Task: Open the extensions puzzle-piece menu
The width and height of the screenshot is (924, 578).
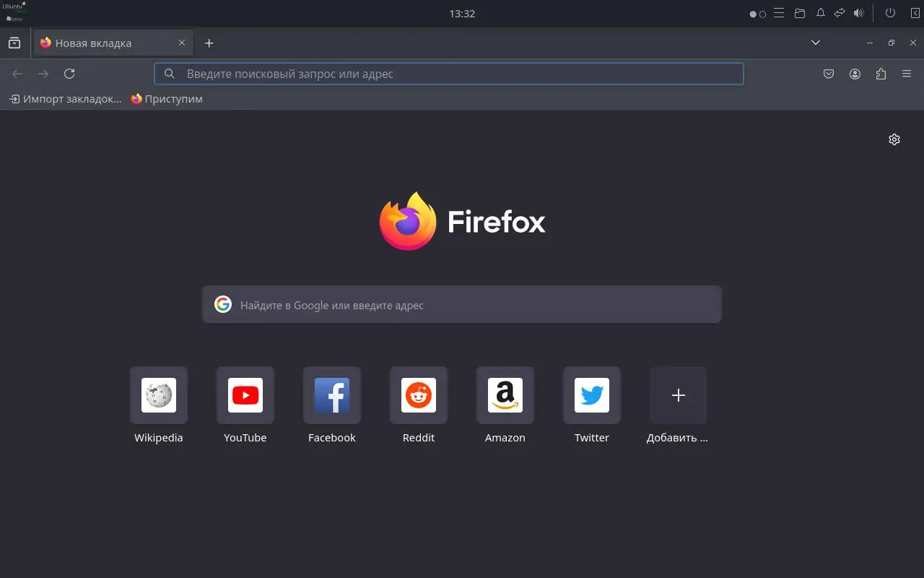Action: (881, 74)
